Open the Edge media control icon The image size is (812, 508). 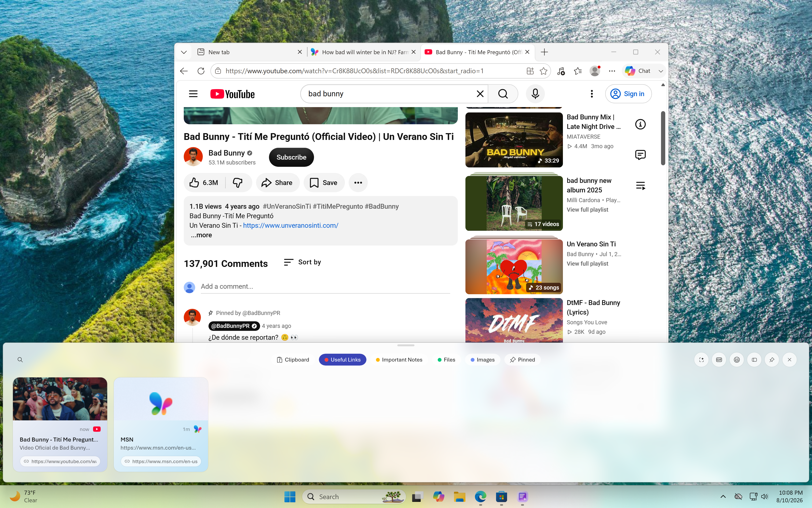click(561, 71)
